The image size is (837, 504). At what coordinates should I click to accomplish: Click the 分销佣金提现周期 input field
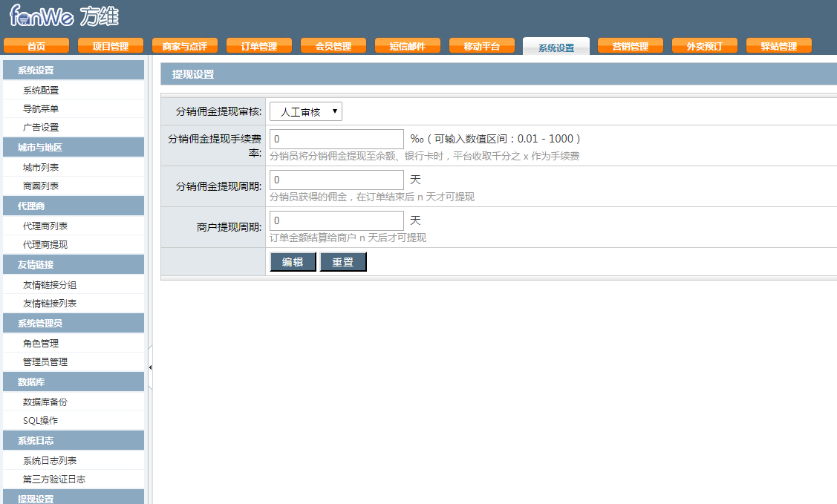(x=336, y=180)
